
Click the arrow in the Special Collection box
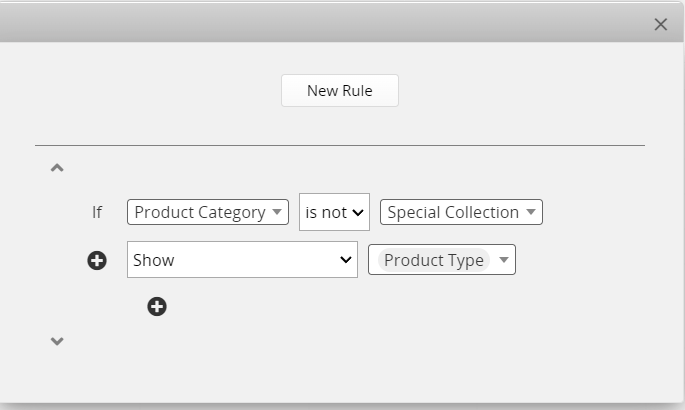[531, 212]
